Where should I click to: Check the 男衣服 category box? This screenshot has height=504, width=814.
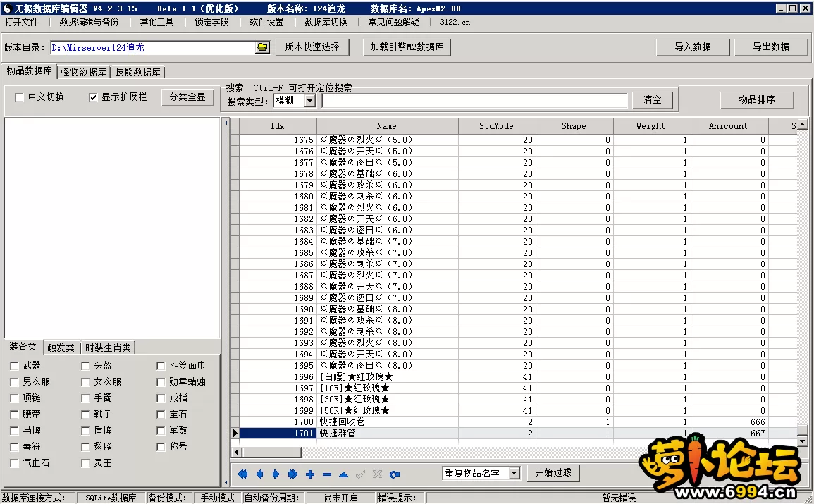(x=14, y=382)
